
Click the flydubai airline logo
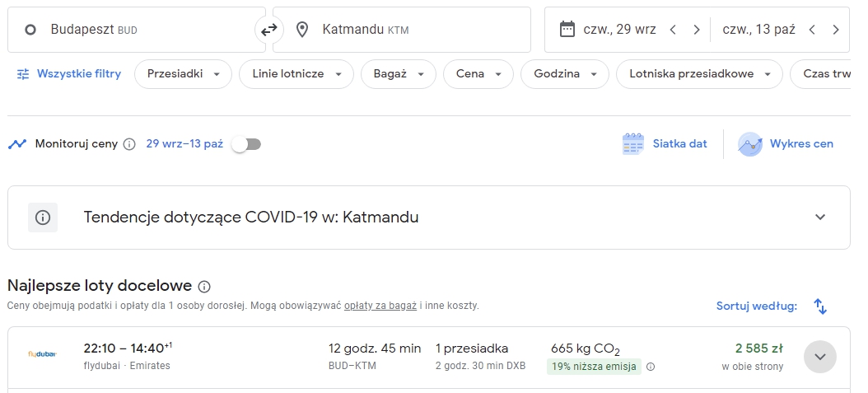43,354
